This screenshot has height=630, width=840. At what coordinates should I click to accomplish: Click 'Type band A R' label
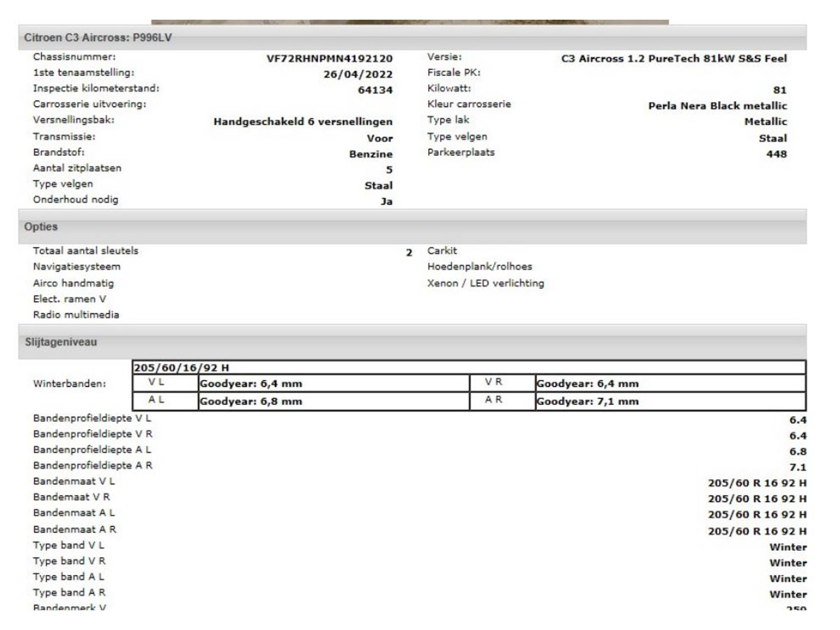pos(69,592)
